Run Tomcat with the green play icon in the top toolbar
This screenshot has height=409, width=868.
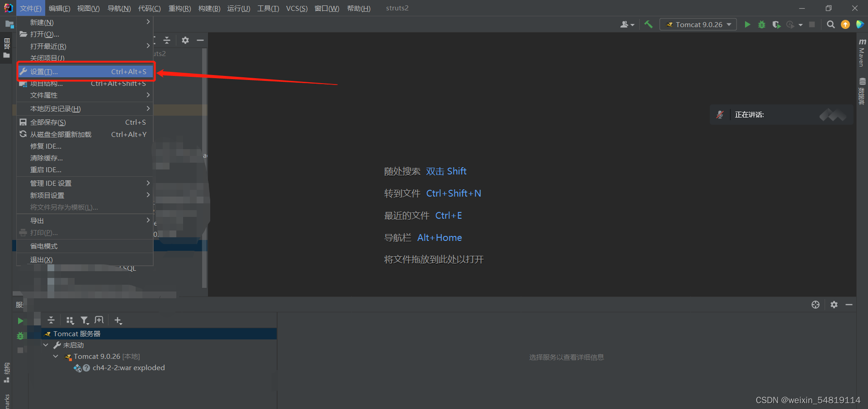[747, 24]
